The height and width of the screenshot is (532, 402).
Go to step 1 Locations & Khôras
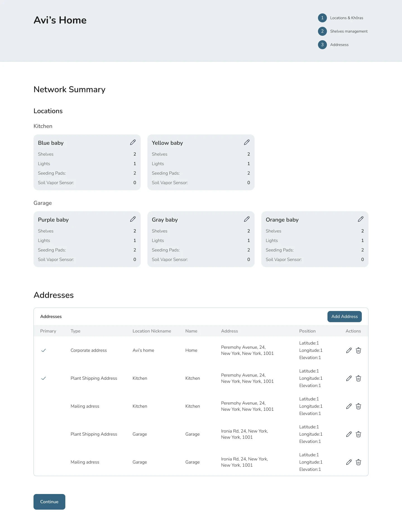(341, 18)
